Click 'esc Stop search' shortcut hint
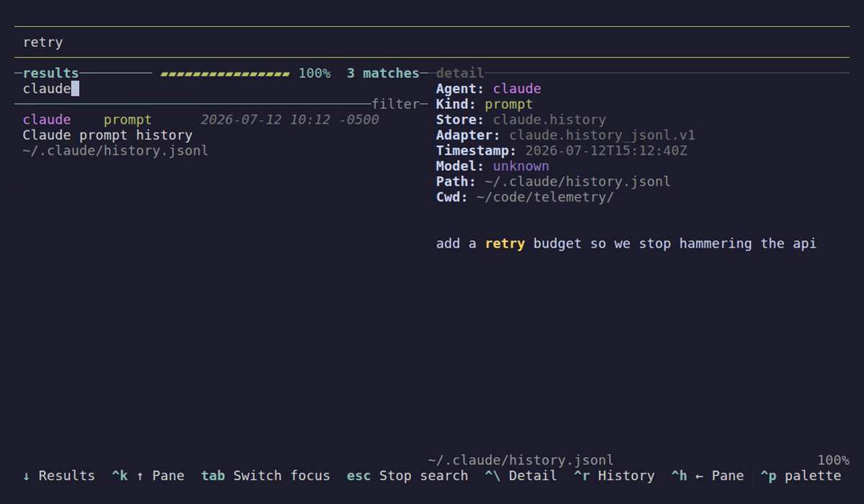The image size is (864, 504). pyautogui.click(x=407, y=475)
